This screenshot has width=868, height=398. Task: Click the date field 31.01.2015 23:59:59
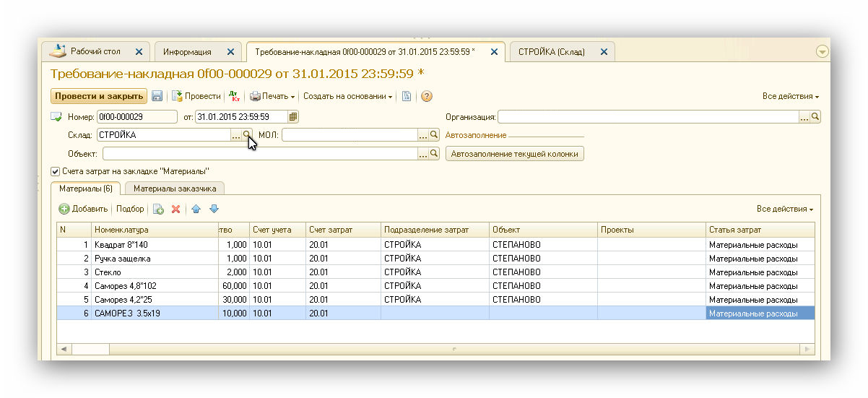pos(241,116)
